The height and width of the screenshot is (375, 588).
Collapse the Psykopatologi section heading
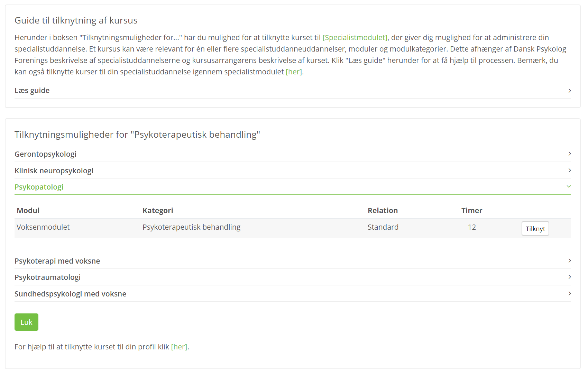click(293, 187)
